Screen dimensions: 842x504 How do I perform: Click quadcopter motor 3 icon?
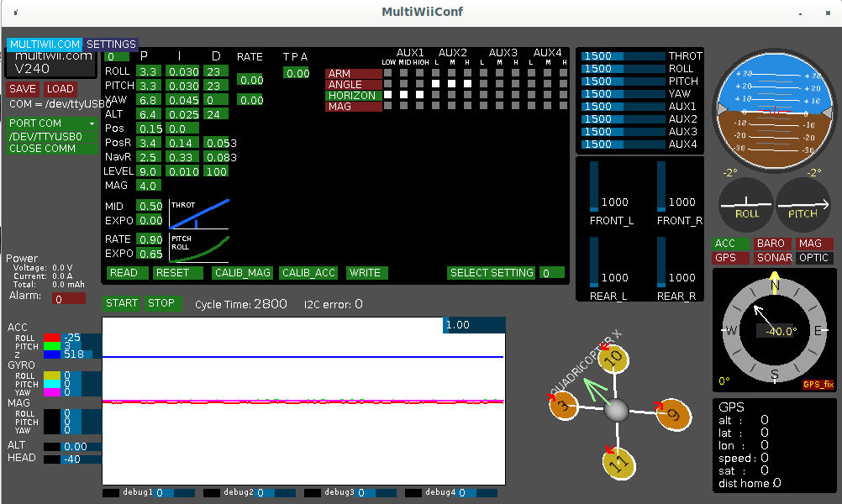pos(564,407)
